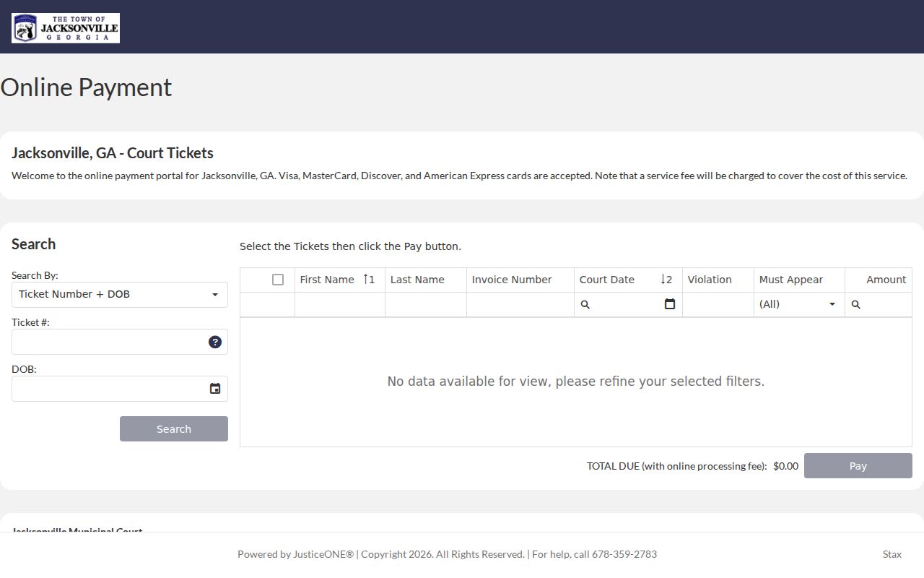Click the Search button

pos(174,429)
